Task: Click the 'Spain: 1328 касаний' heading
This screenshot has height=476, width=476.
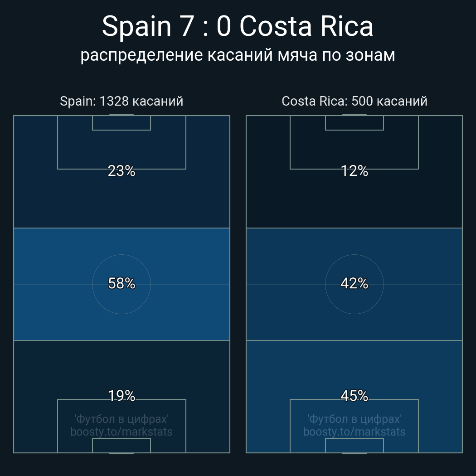Action: [121, 101]
